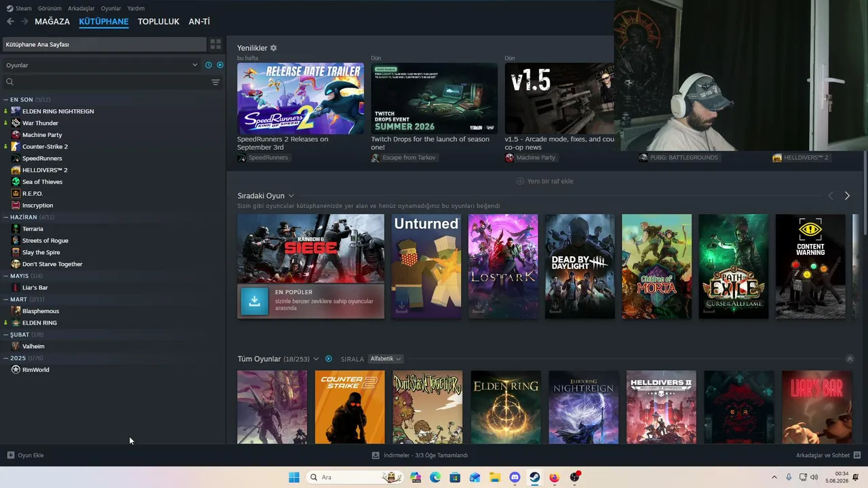
Task: Open the grid collections view icon
Action: point(216,44)
